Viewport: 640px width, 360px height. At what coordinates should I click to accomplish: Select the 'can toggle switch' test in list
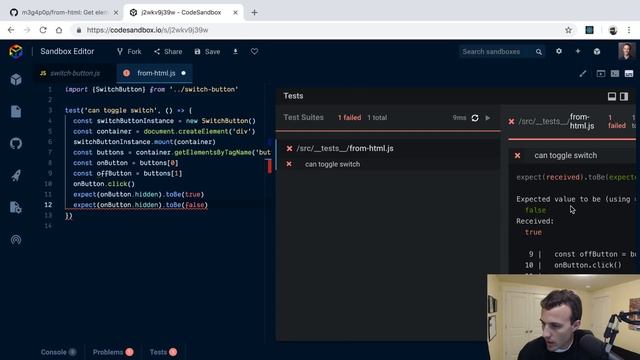pos(388,164)
